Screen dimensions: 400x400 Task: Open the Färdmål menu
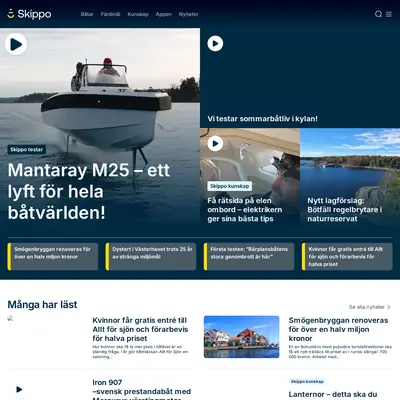click(110, 14)
